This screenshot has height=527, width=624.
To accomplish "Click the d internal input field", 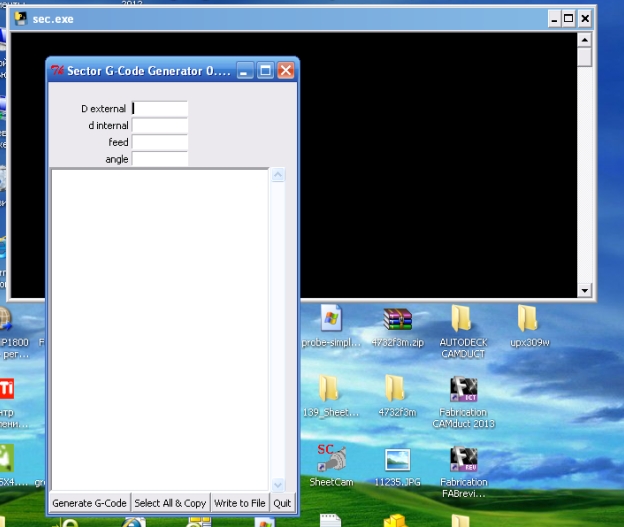I will 160,125.
